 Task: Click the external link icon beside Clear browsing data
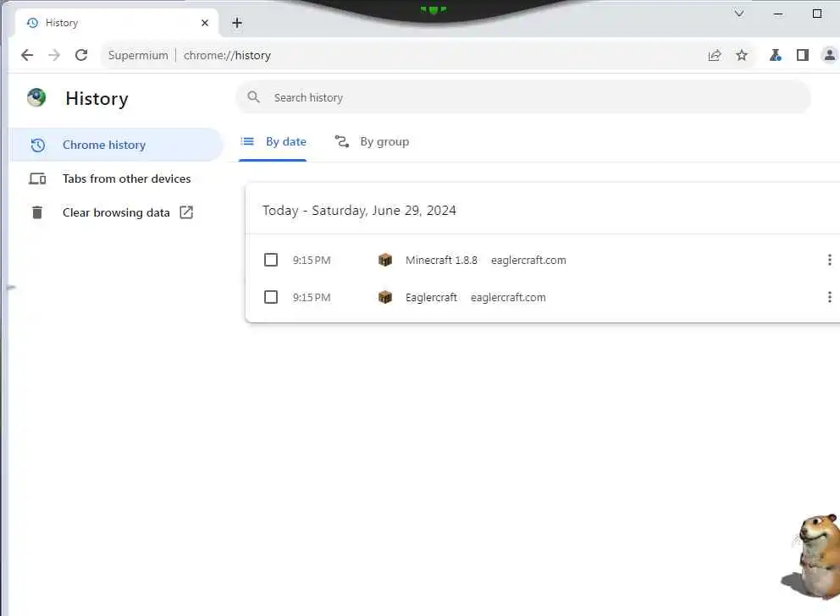[186, 212]
